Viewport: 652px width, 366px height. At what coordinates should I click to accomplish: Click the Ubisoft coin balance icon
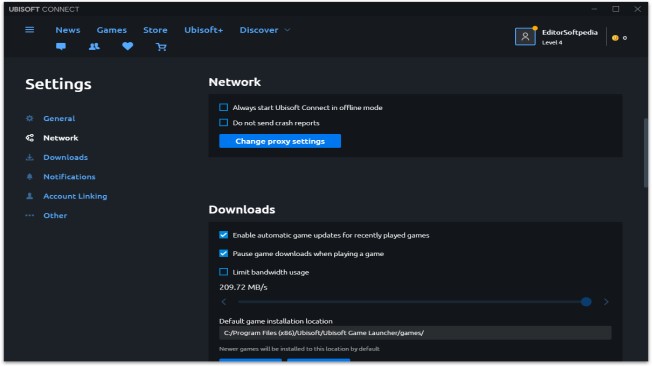615,38
